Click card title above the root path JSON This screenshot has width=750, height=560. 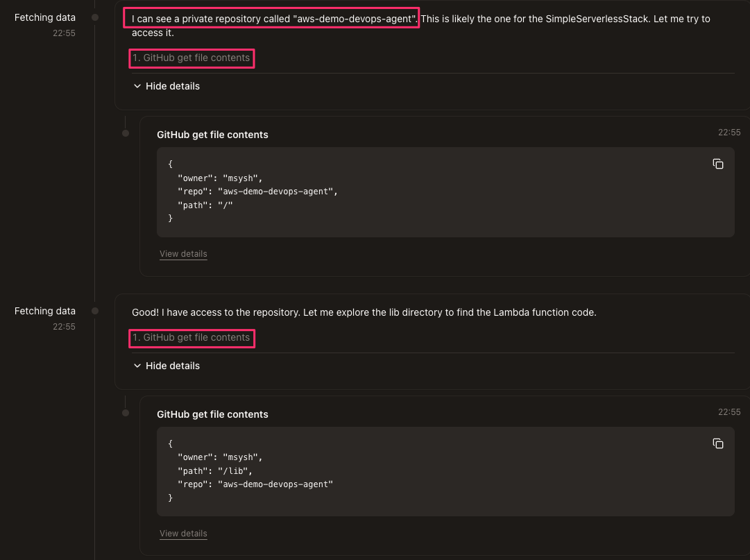click(x=212, y=135)
